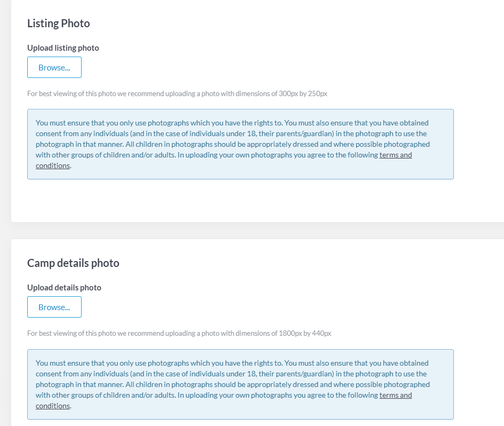This screenshot has width=504, height=426.
Task: Select the 'Listing Photo' section heading
Action: click(59, 23)
